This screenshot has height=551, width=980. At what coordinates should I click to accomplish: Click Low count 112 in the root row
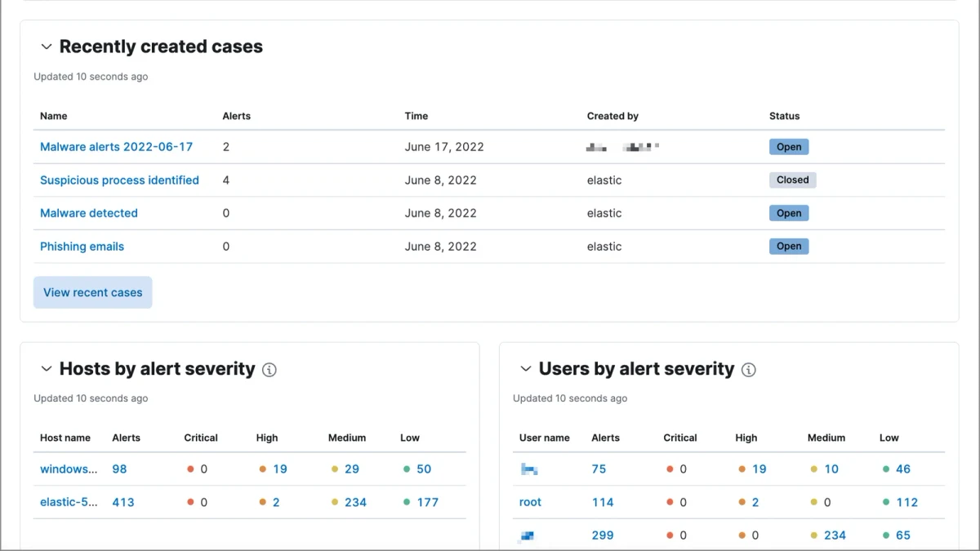click(x=906, y=503)
